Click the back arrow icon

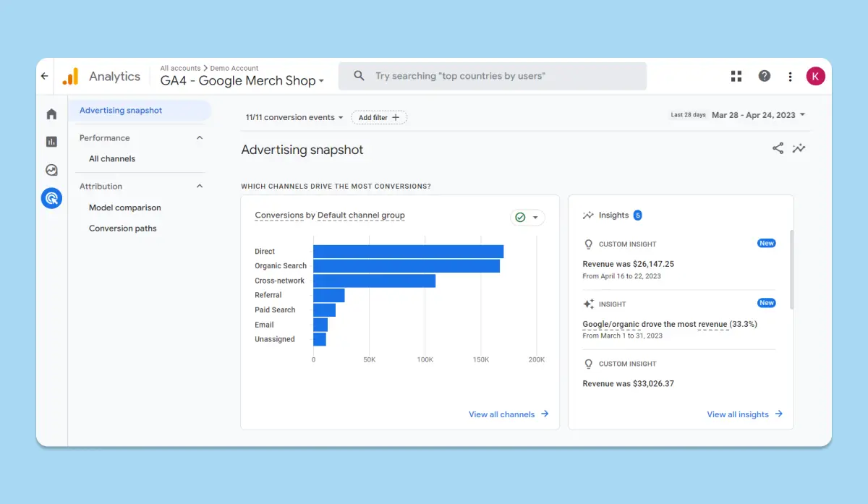[45, 76]
